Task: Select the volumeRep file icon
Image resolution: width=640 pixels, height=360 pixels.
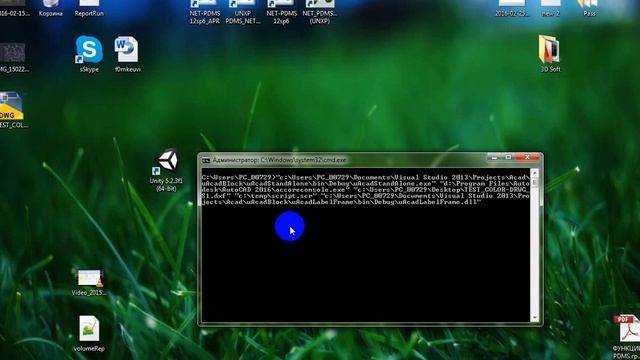Action: pos(89,333)
